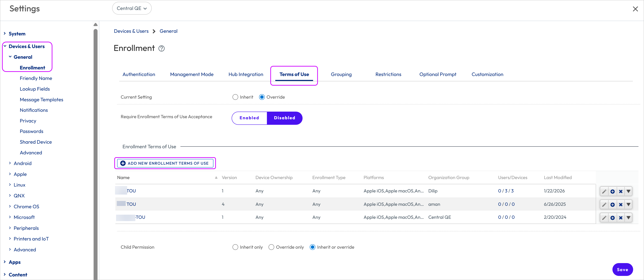Image resolution: width=644 pixels, height=280 pixels.
Task: Expand the System section
Action: point(4,33)
